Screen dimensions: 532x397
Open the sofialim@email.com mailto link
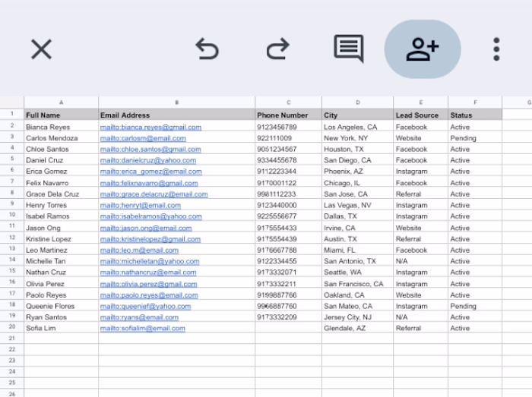point(143,328)
